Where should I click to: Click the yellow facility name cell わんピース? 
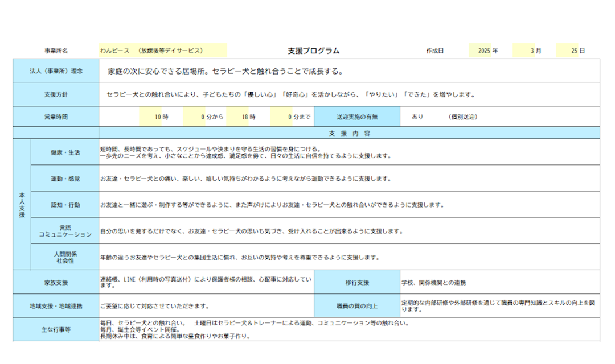point(163,51)
